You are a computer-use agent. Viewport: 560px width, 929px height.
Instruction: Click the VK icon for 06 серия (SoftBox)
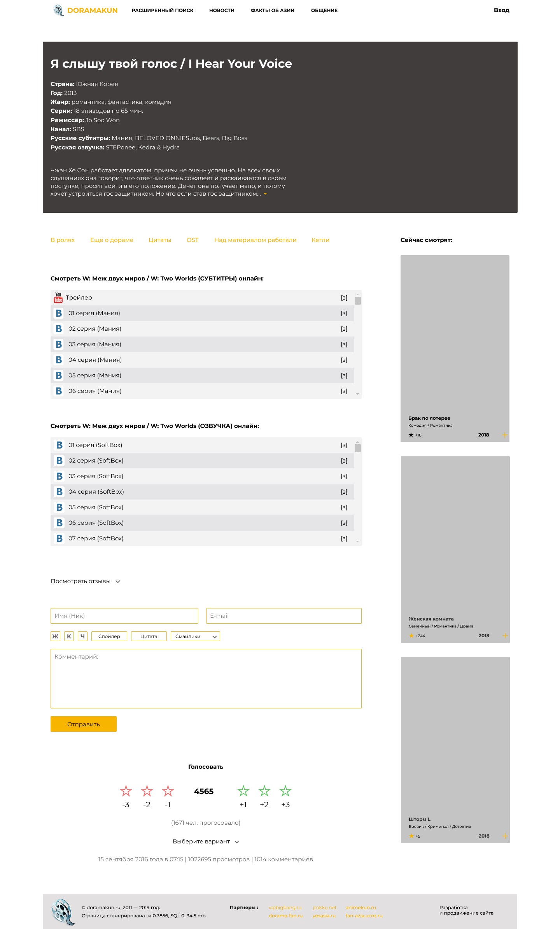pyautogui.click(x=59, y=523)
